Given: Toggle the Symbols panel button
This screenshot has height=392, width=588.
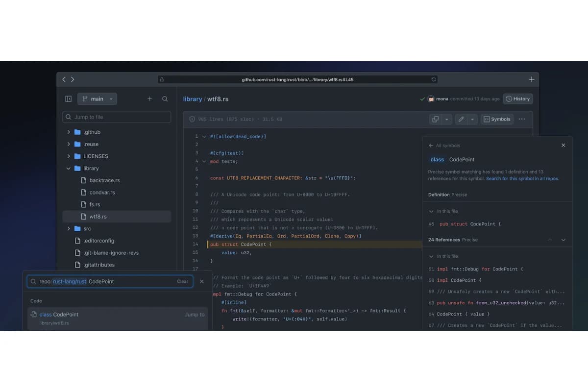Looking at the screenshot, I should pyautogui.click(x=497, y=119).
